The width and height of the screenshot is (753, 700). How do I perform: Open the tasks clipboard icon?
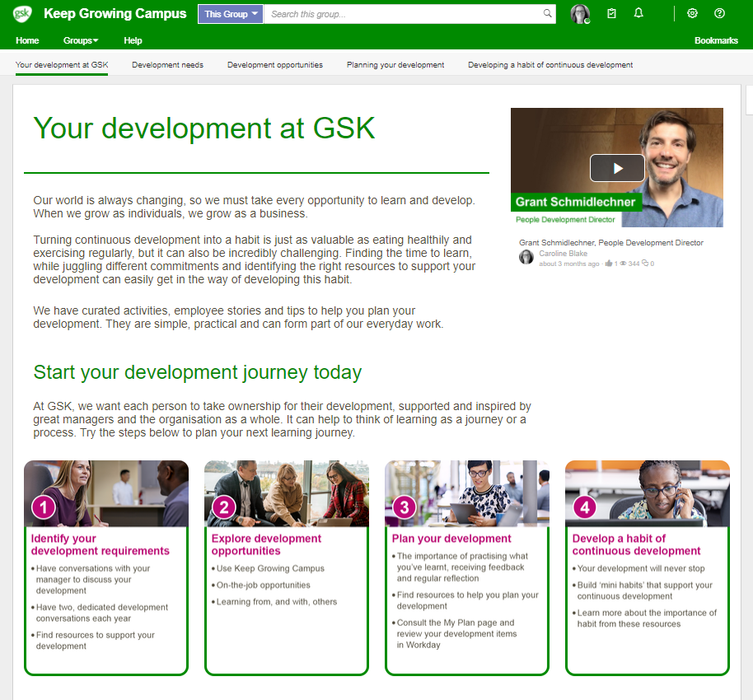point(611,13)
